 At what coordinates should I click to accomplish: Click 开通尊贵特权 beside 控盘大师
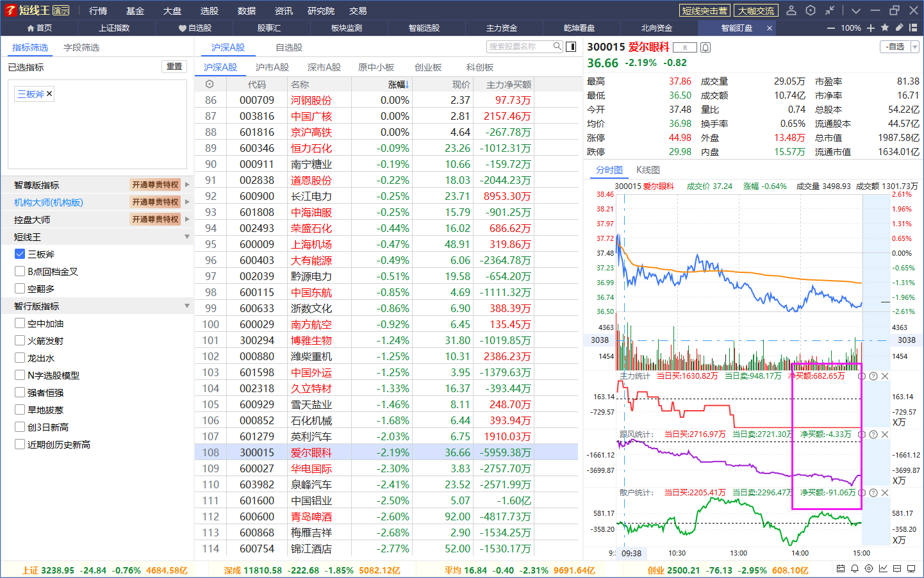(155, 219)
